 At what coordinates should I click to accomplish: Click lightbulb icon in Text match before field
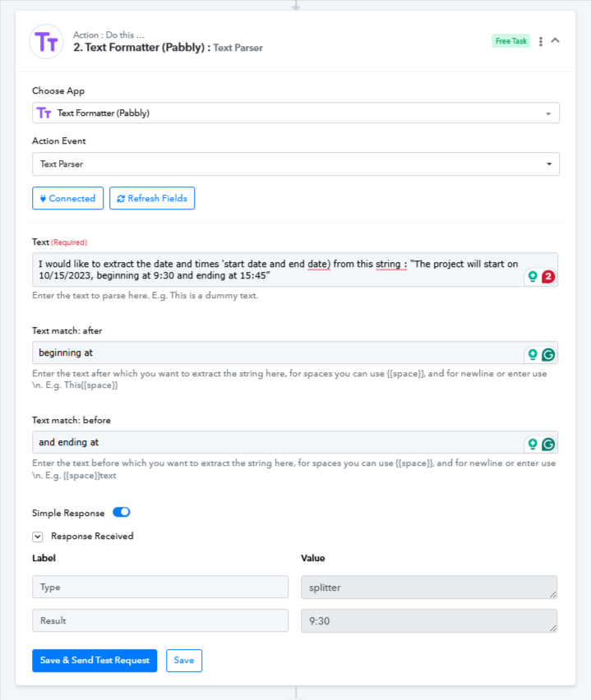533,444
